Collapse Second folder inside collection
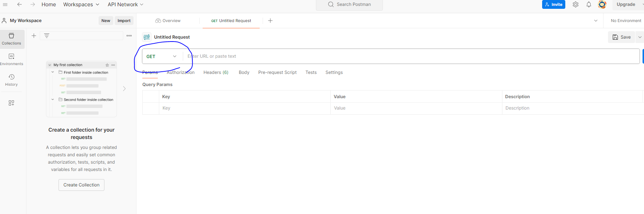The image size is (644, 214). 53,99
